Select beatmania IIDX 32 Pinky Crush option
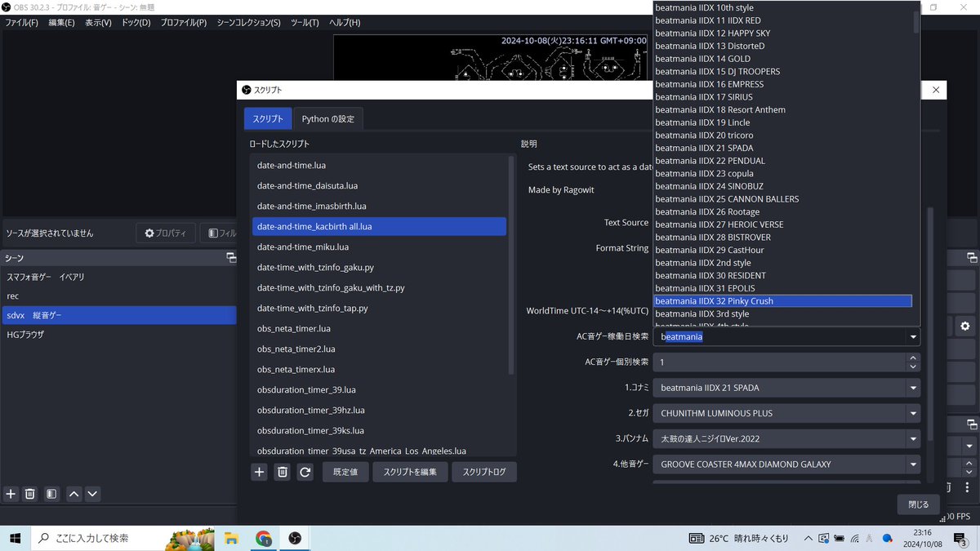Viewport: 980px width, 551px height. tap(782, 301)
